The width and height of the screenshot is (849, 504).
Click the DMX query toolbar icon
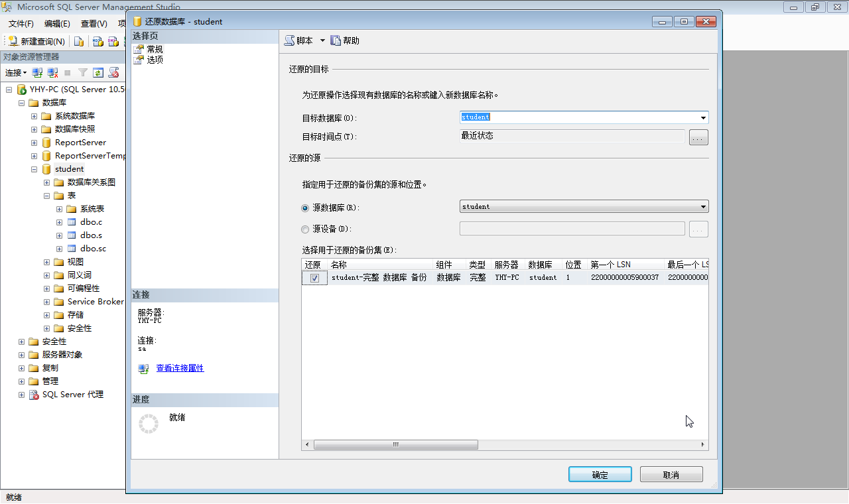[113, 41]
